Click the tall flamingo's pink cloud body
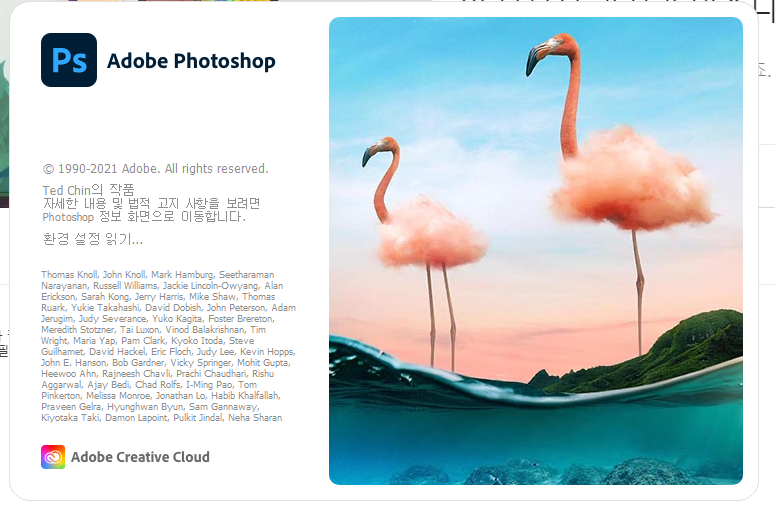775x523 pixels. [633, 181]
